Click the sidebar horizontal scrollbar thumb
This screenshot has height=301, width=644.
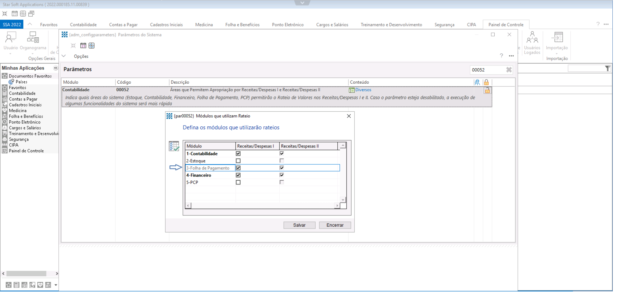26,274
